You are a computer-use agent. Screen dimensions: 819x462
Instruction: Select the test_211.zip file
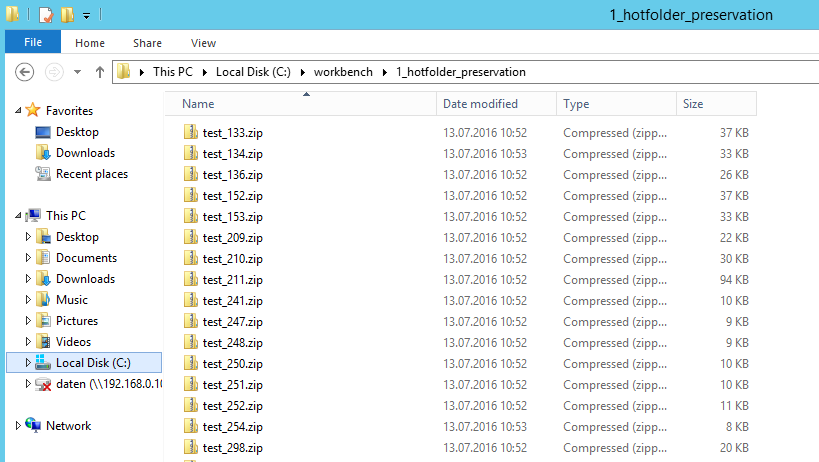[232, 280]
